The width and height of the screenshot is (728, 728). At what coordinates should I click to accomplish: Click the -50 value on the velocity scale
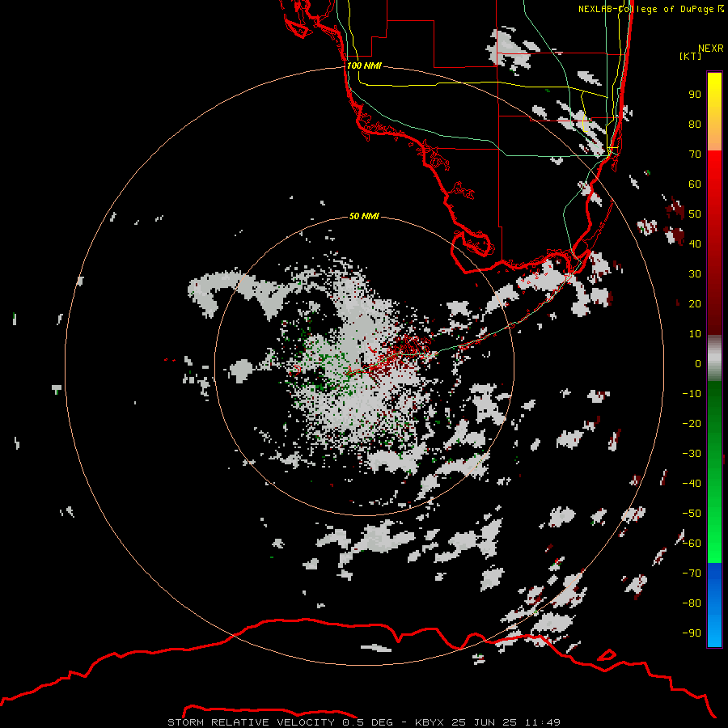click(692, 514)
